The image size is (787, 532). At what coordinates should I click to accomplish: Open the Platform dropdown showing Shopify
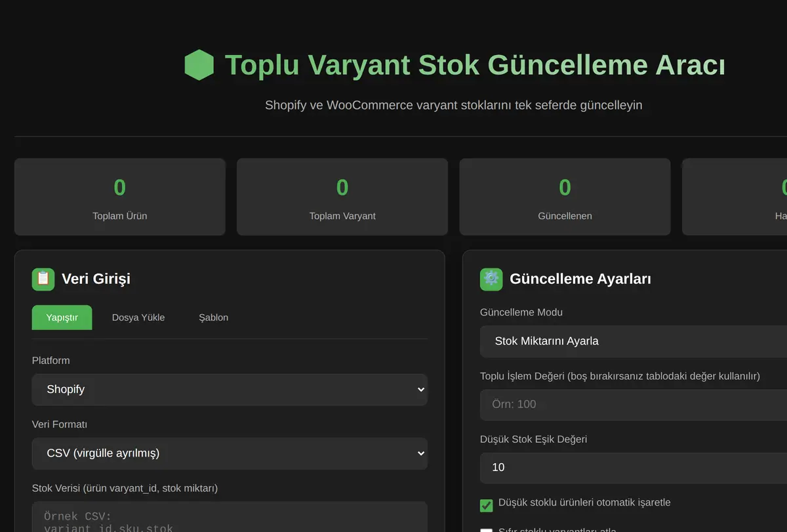230,390
